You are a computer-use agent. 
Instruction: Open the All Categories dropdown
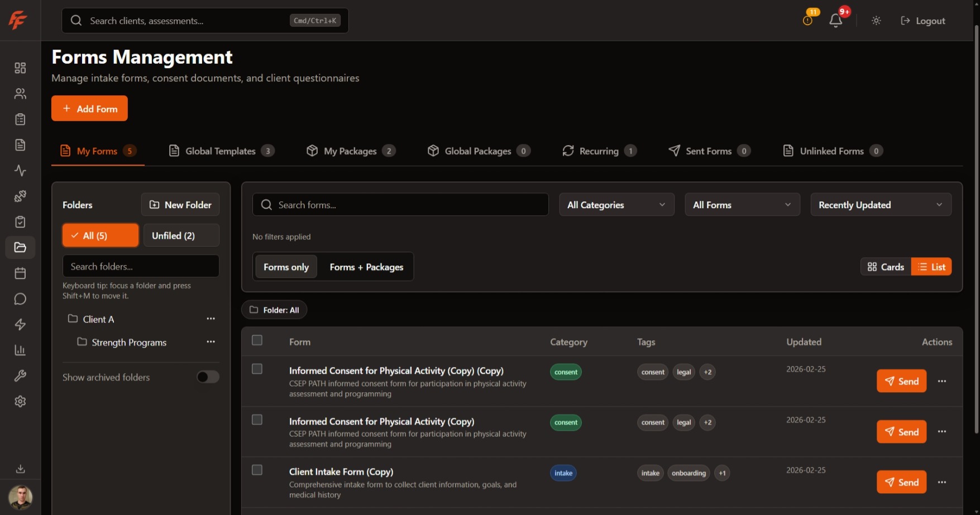pos(616,204)
